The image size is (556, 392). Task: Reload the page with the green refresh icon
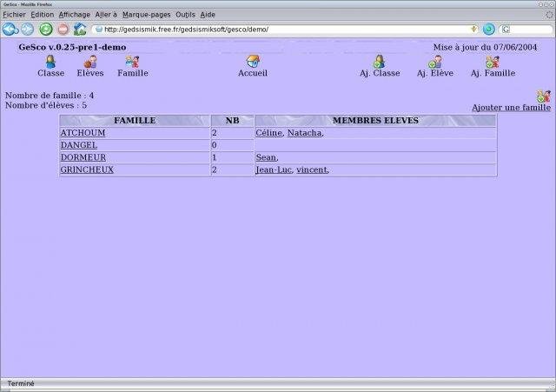tap(46, 29)
